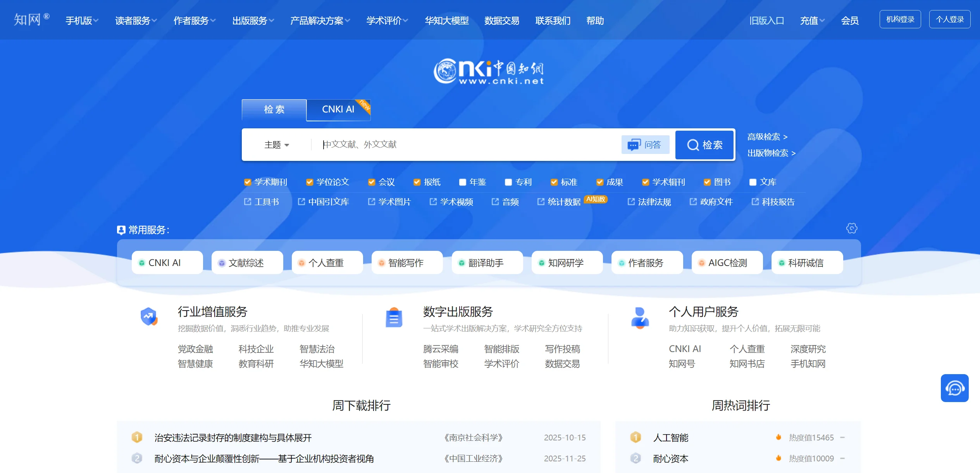Enable the 年鉴 checkbox
Image resolution: width=980 pixels, height=473 pixels.
(462, 182)
